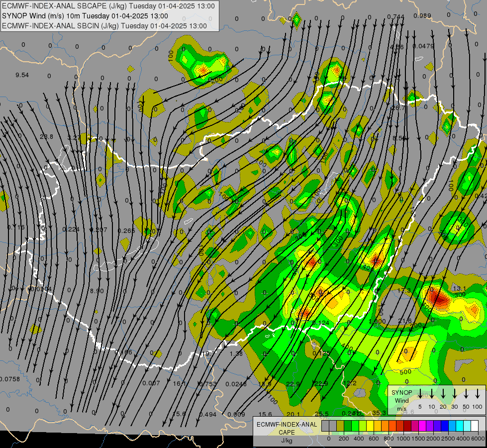Click the ECMWF-INDEX-ANAL CAPE legend label
This screenshot has height=448, width=487.
287,428
